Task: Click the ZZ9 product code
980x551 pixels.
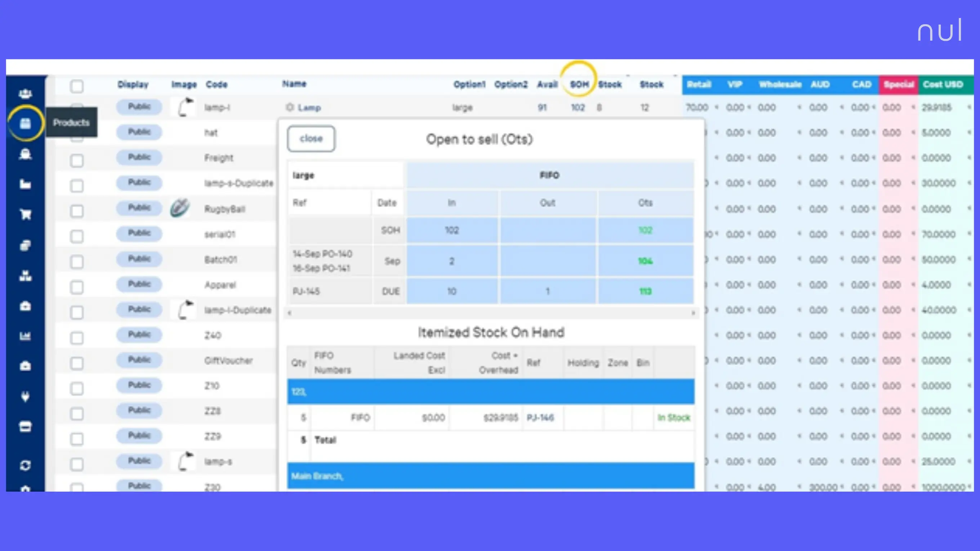Action: coord(212,436)
